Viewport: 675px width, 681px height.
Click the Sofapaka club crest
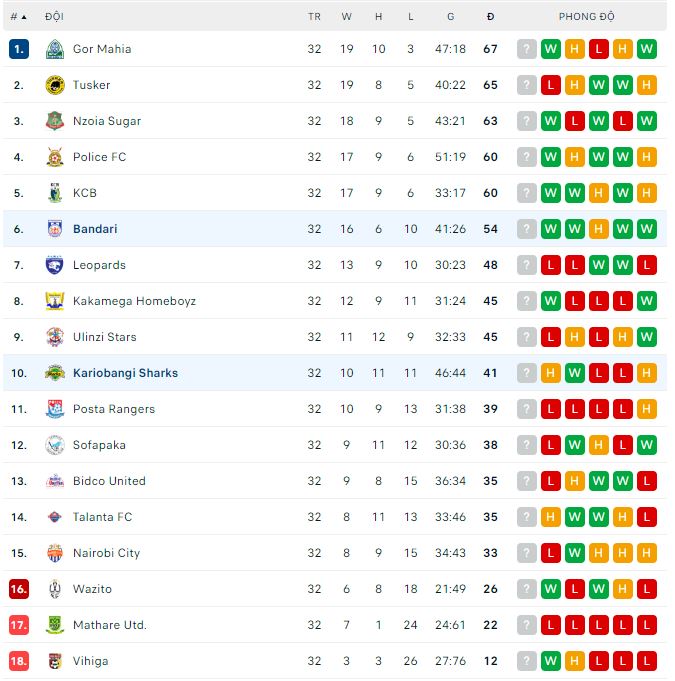click(x=55, y=445)
